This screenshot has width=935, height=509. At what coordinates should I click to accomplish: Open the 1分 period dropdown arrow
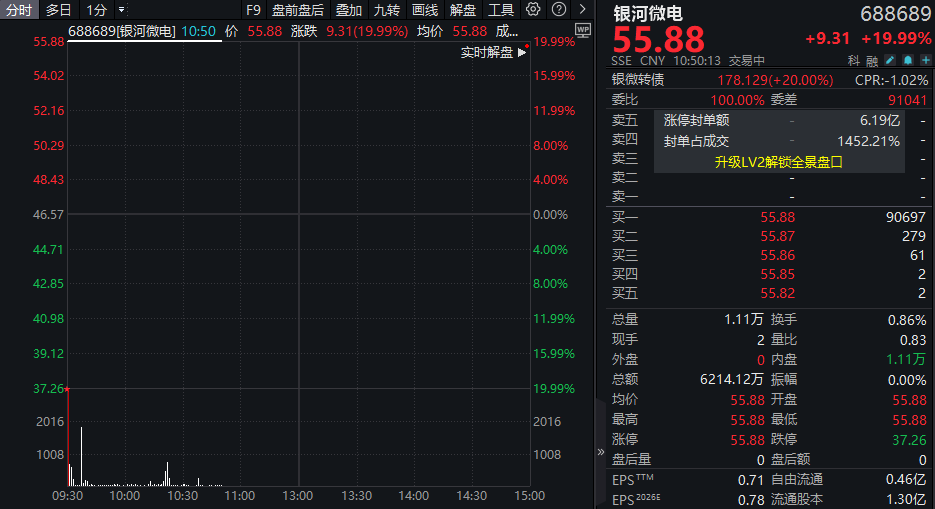[x=122, y=10]
